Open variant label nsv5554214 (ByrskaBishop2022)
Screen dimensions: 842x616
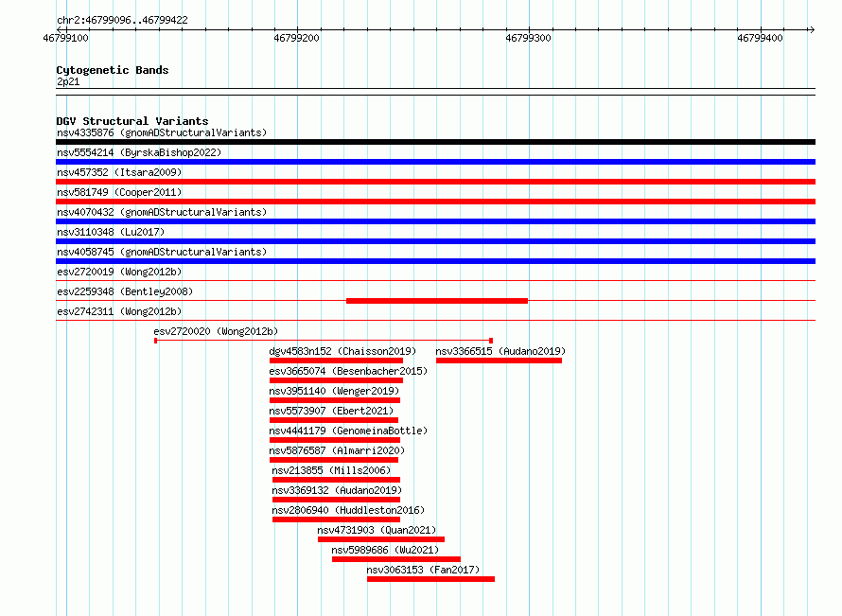point(139,152)
